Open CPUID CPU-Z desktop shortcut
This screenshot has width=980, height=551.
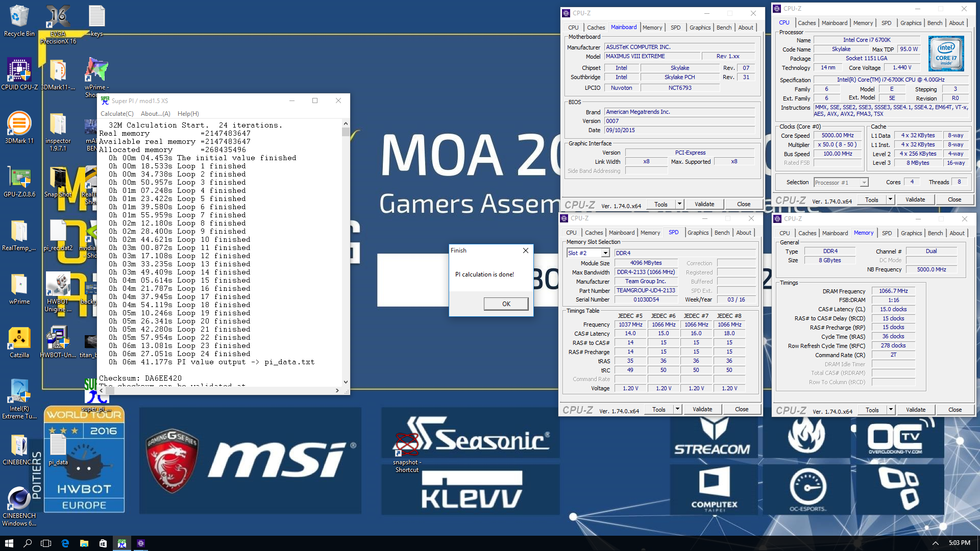point(19,74)
